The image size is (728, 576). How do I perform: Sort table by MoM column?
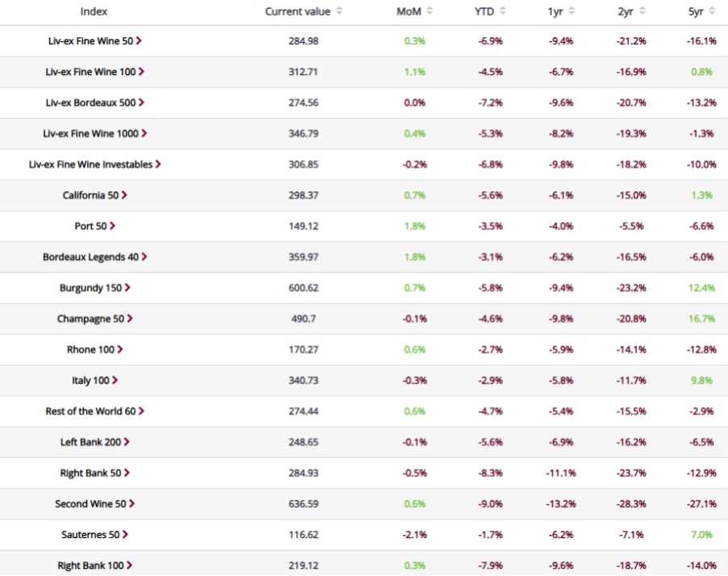[x=429, y=11]
